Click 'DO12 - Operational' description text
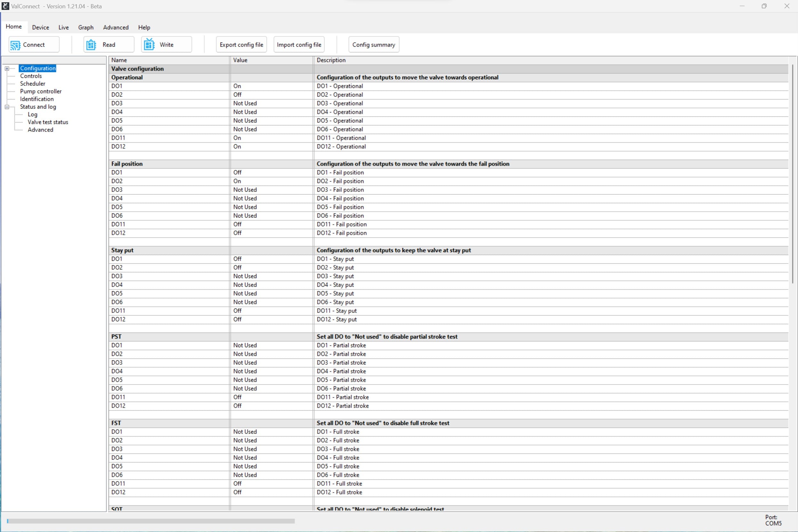 [341, 147]
